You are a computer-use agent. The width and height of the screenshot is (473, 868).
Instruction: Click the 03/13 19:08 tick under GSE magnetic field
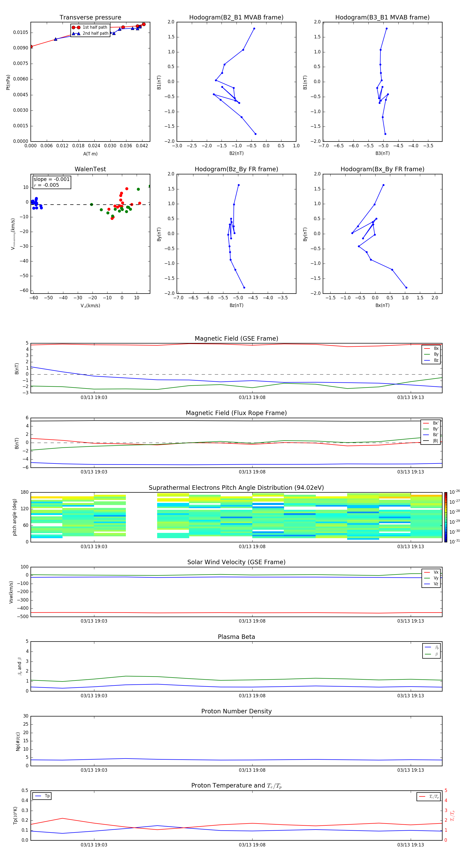pos(252,398)
